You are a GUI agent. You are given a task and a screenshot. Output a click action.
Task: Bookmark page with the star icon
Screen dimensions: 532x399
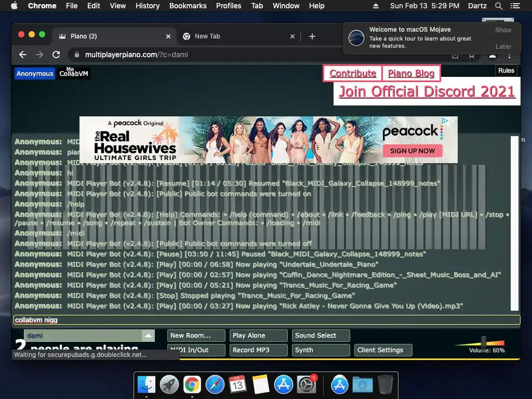[472, 55]
